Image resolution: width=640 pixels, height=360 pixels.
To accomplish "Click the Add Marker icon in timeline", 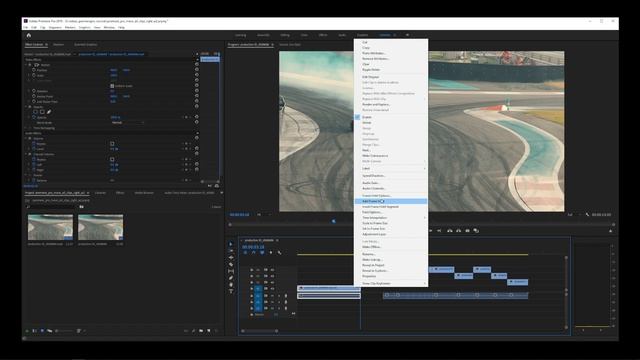I will click(271, 253).
